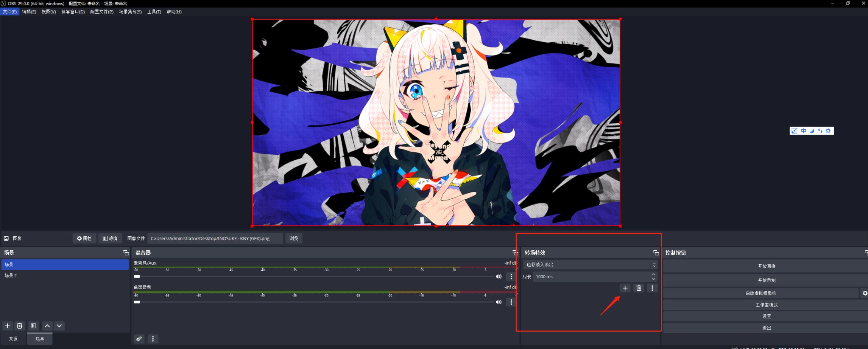Screen dimensions: 868x349
Task: Switch IME Chinese/English with 中 icon
Action: [x=803, y=131]
